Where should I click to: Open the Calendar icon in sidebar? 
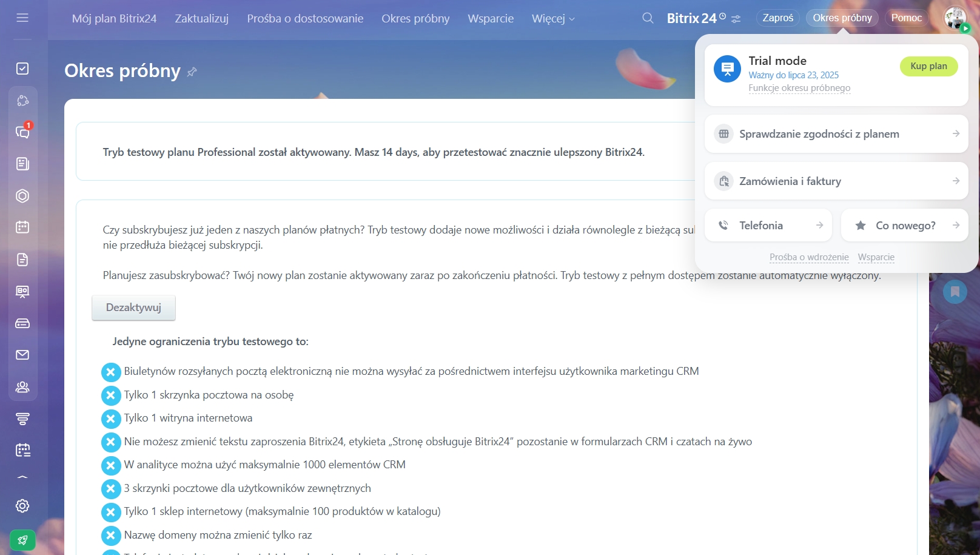pos(22,227)
